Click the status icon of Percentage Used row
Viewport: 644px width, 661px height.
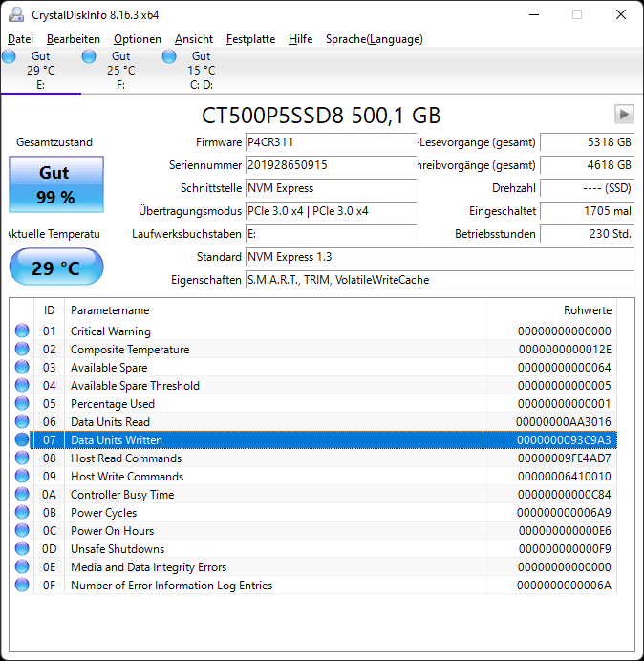22,403
